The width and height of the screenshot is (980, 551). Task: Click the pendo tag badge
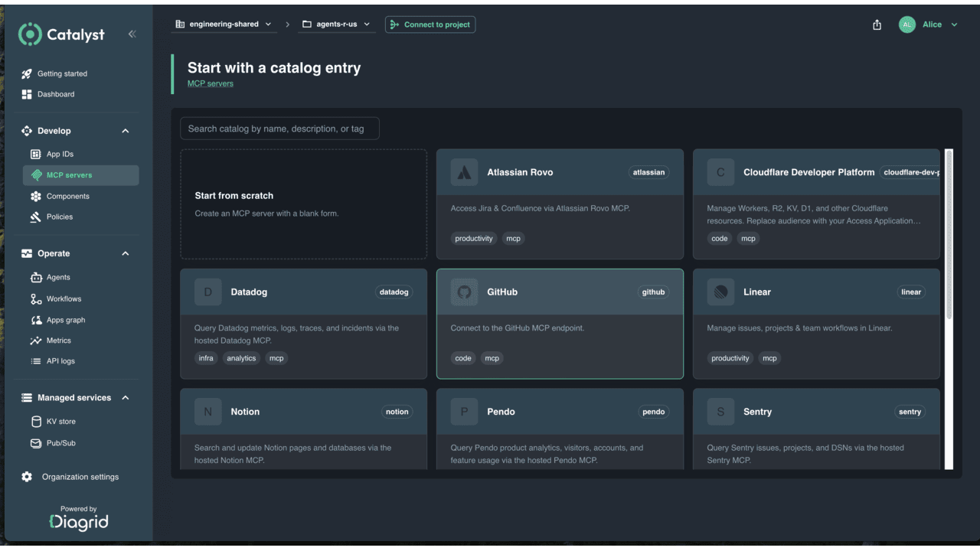pos(653,412)
